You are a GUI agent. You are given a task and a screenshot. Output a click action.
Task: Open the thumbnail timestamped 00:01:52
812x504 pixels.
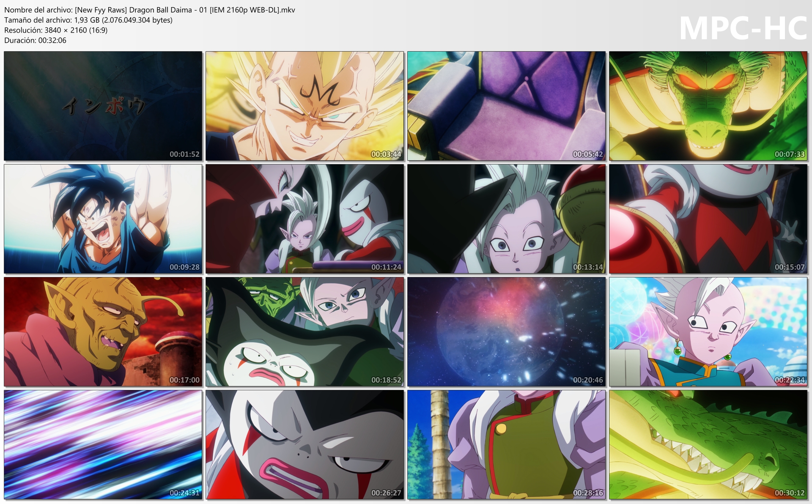(x=103, y=106)
